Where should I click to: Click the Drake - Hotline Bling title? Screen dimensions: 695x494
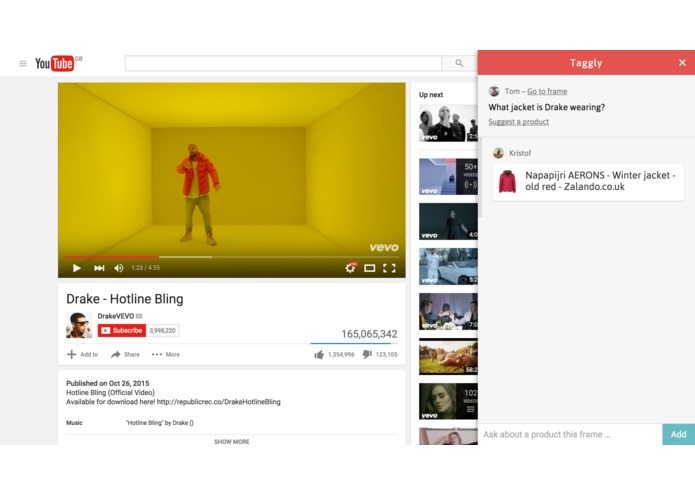(125, 299)
